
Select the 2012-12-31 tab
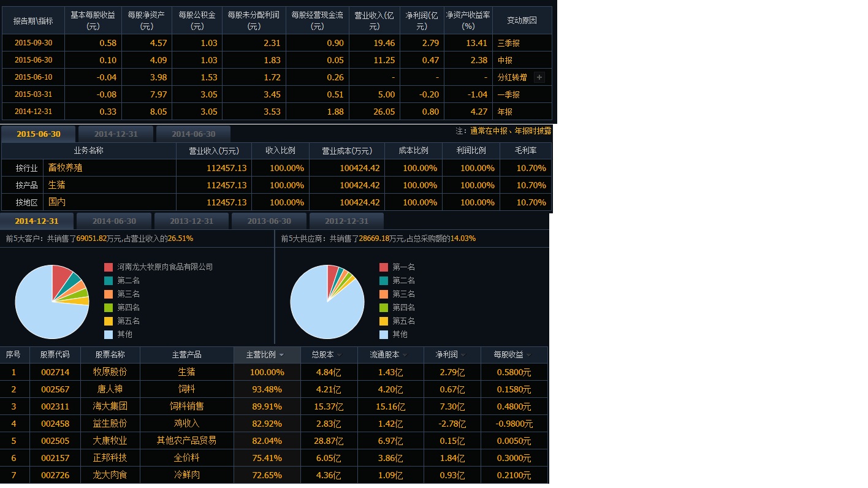click(346, 221)
